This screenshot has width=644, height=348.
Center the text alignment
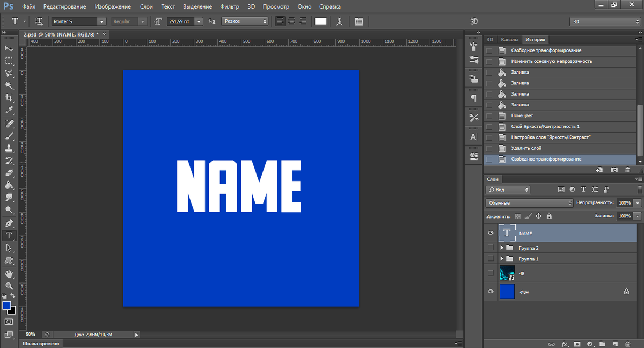point(291,21)
